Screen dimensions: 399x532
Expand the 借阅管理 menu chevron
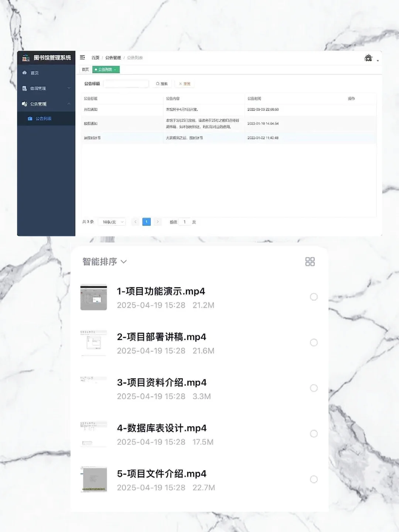69,88
